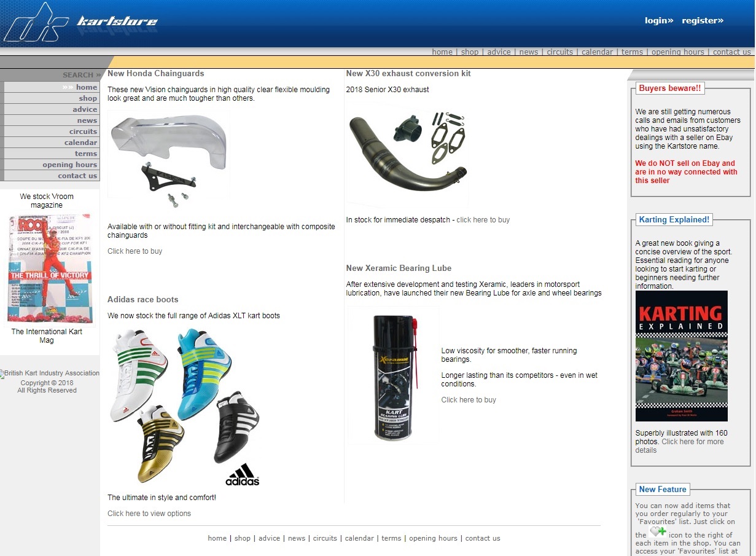Click the register link in header
This screenshot has width=756, height=556.
(x=703, y=20)
